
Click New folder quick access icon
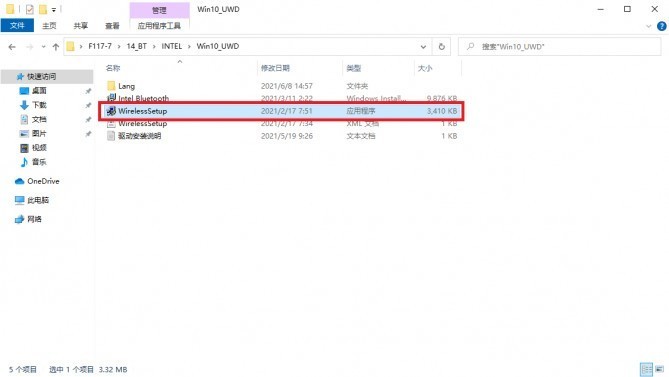(43, 9)
